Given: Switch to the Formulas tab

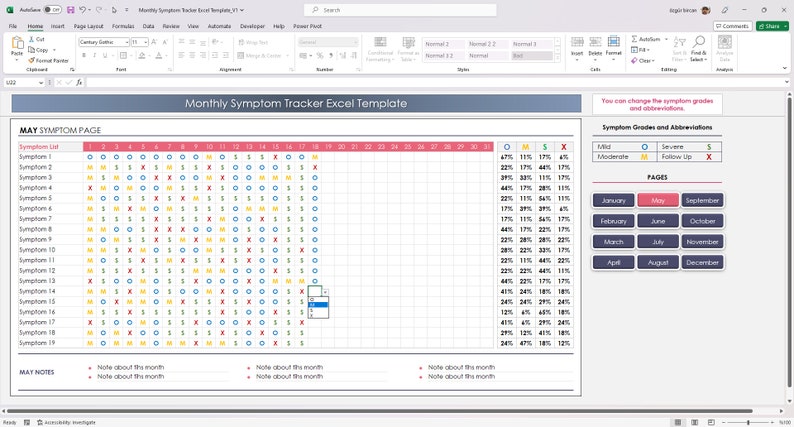Looking at the screenshot, I should pyautogui.click(x=123, y=26).
